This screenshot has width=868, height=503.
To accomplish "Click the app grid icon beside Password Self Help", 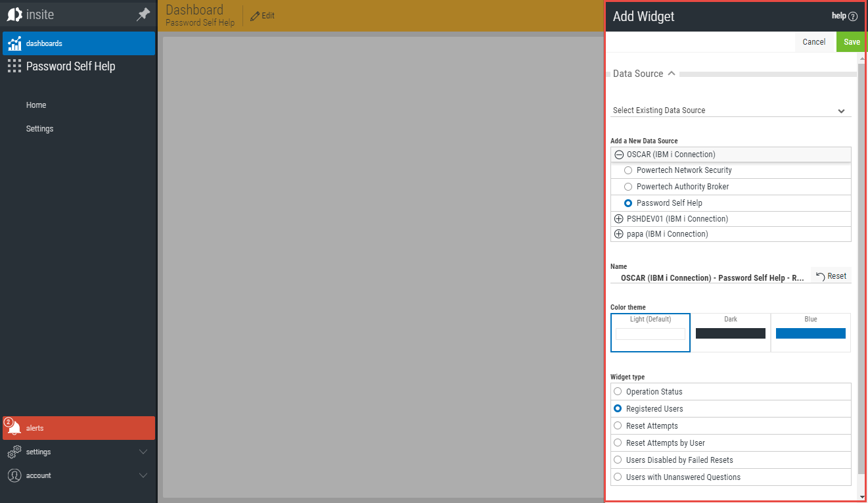I will 14,66.
